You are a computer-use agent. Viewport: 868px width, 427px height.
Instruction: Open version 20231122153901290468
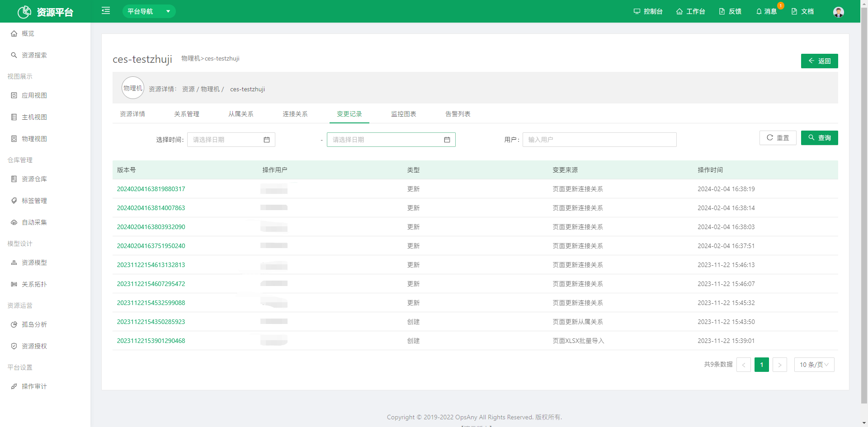pos(151,341)
